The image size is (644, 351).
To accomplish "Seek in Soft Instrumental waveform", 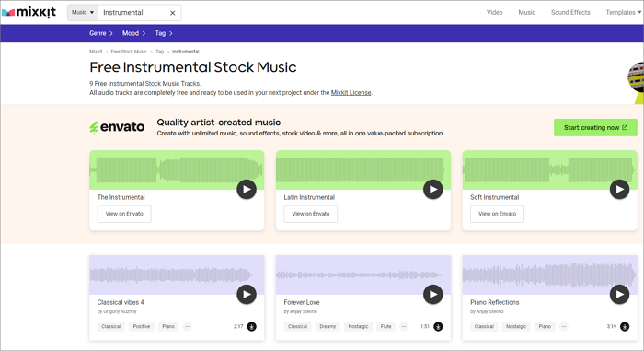I will (x=549, y=170).
